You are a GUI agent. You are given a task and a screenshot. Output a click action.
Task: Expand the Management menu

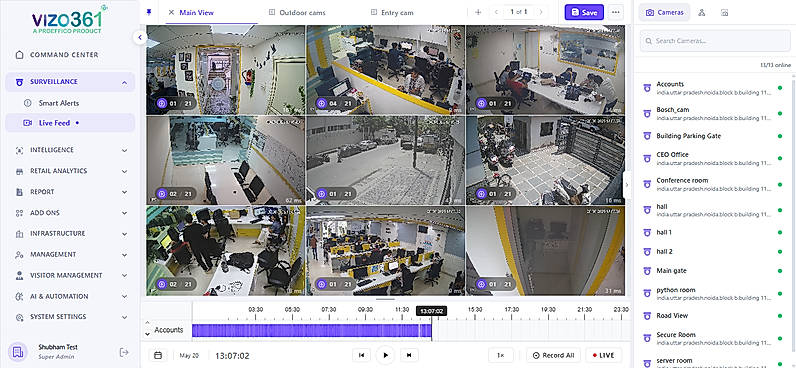click(x=70, y=254)
